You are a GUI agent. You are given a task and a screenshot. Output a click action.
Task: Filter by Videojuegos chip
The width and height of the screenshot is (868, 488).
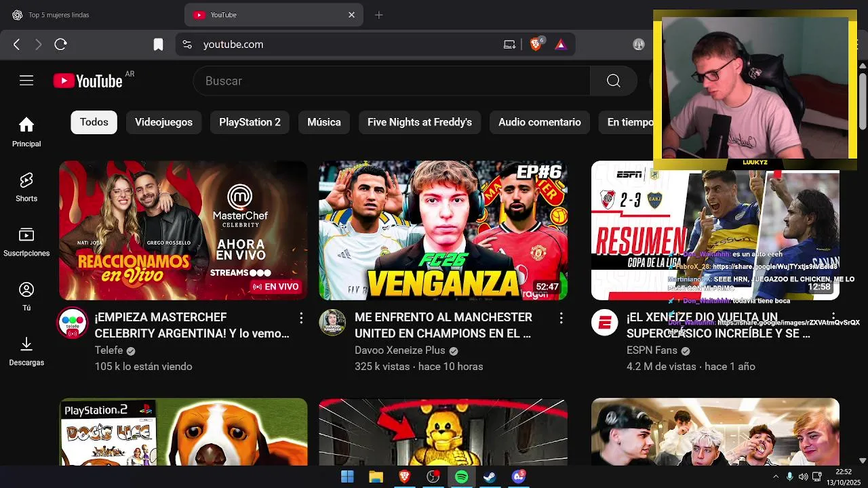[163, 122]
